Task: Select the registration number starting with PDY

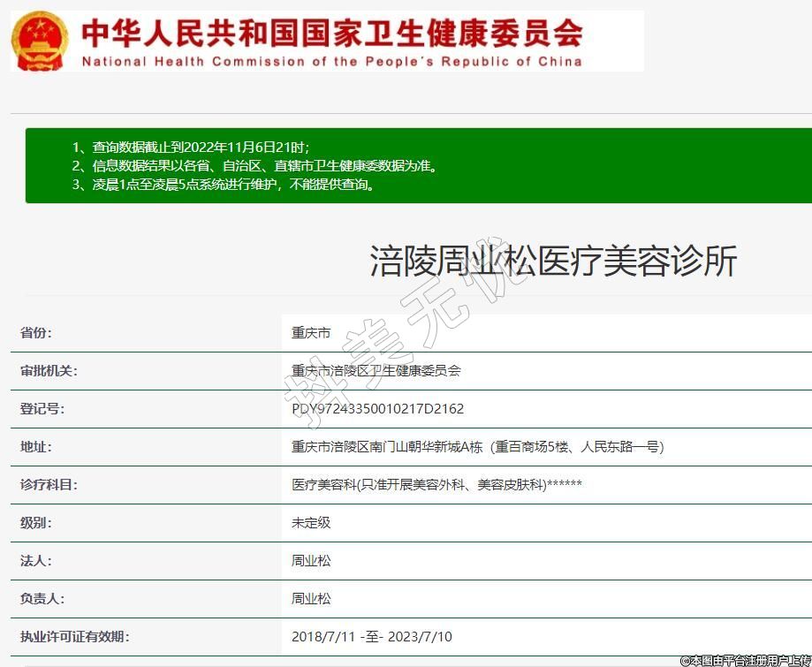Action: tap(377, 409)
